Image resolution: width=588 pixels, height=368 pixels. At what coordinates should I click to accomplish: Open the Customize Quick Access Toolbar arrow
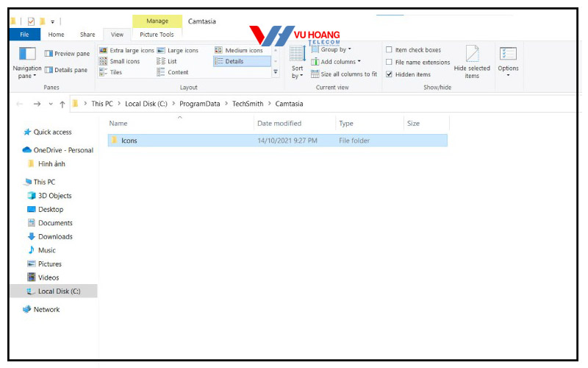(x=52, y=22)
